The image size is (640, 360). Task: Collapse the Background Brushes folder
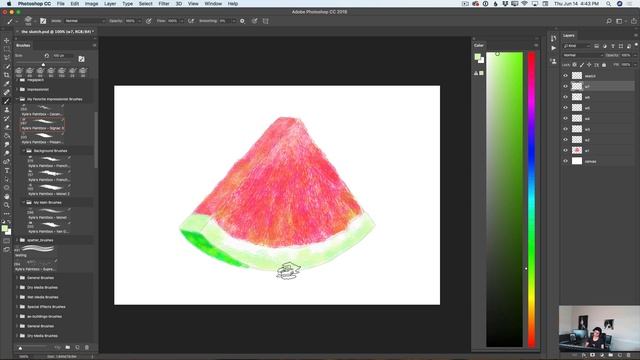coord(24,151)
